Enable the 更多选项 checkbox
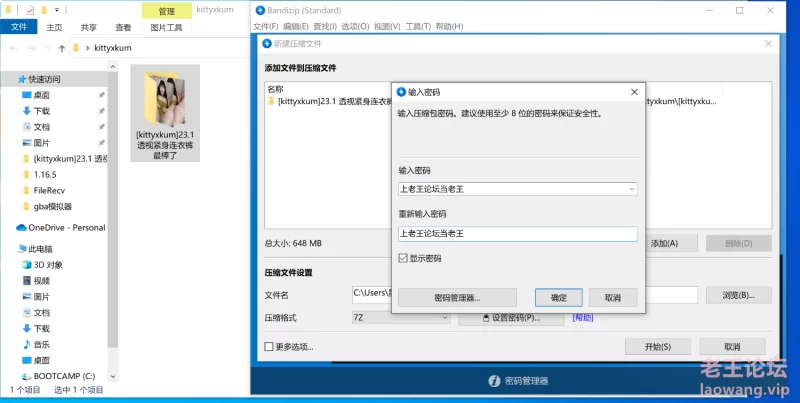The width and height of the screenshot is (800, 403). tap(269, 347)
